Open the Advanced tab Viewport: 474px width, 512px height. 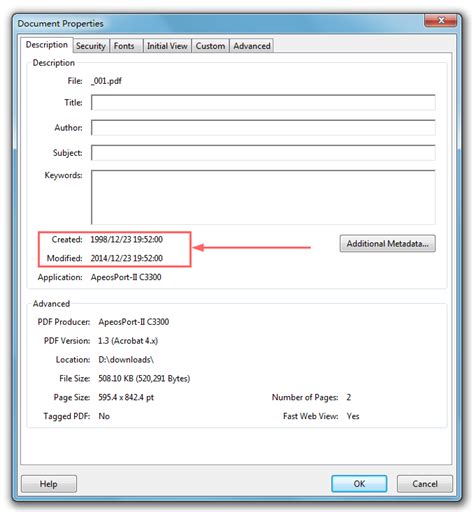(x=252, y=46)
